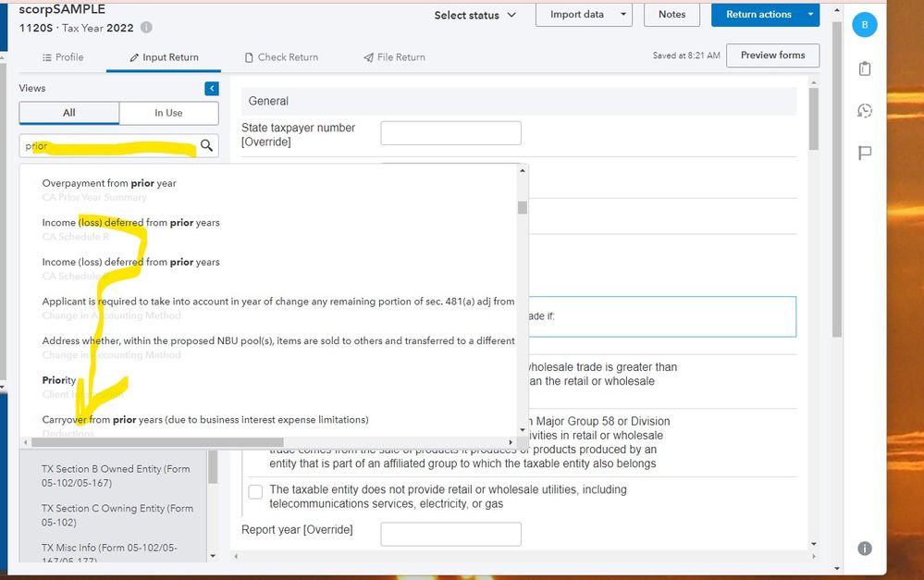Collapse the Views panel with blue chevron
This screenshot has height=580, width=924.
click(x=212, y=88)
